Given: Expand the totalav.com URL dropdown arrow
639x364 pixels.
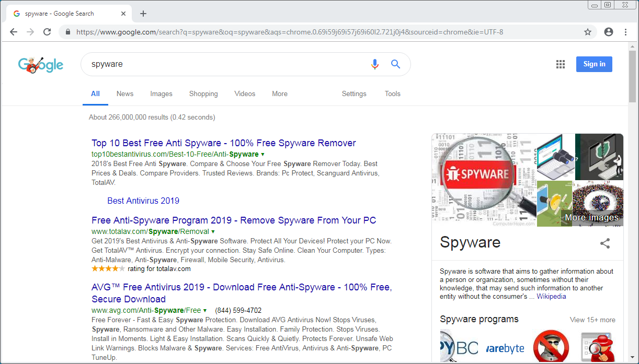Looking at the screenshot, I should (x=213, y=232).
